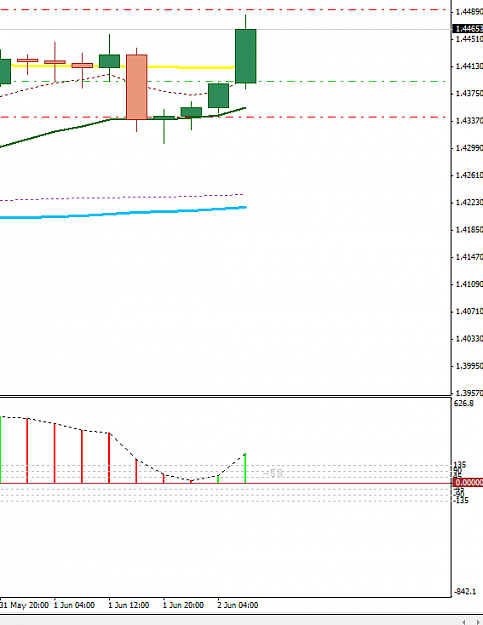Viewport: 483px width, 625px height.
Task: Click the left arrow on the bottom tab scroller
Action: [463, 622]
